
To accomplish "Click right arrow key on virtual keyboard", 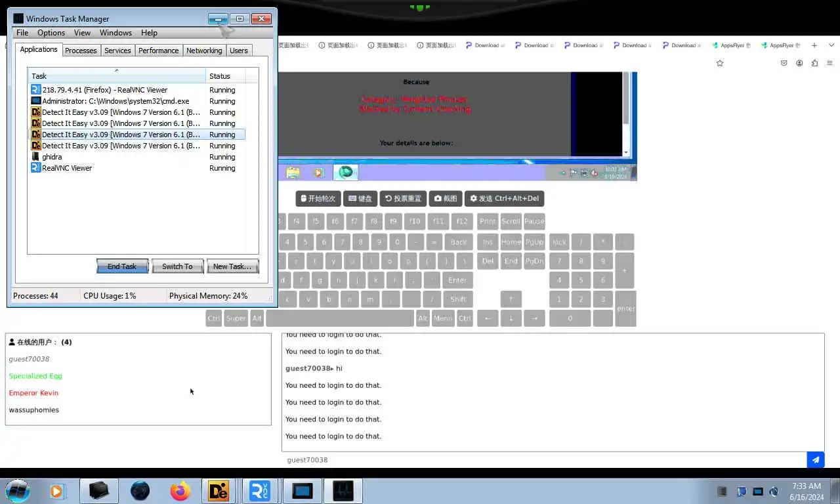I will (x=534, y=318).
